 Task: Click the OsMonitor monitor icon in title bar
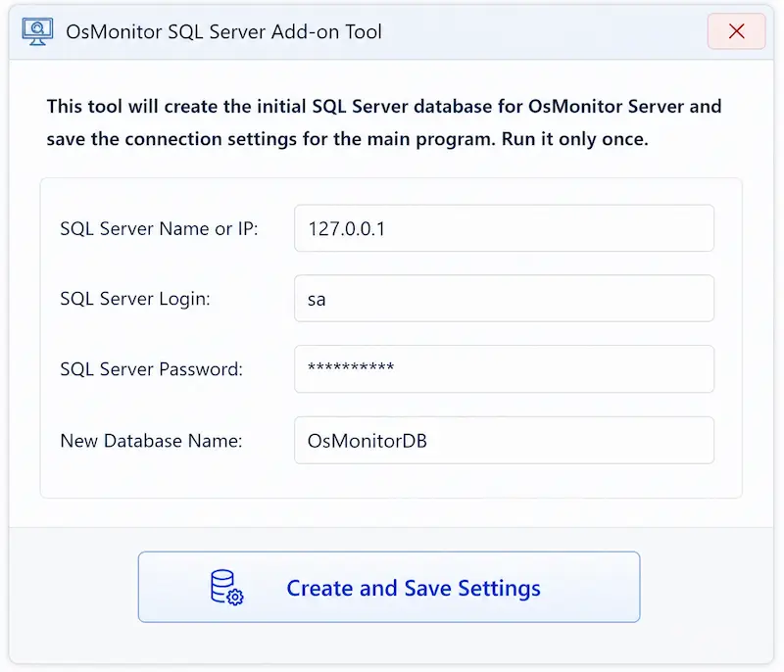37,31
